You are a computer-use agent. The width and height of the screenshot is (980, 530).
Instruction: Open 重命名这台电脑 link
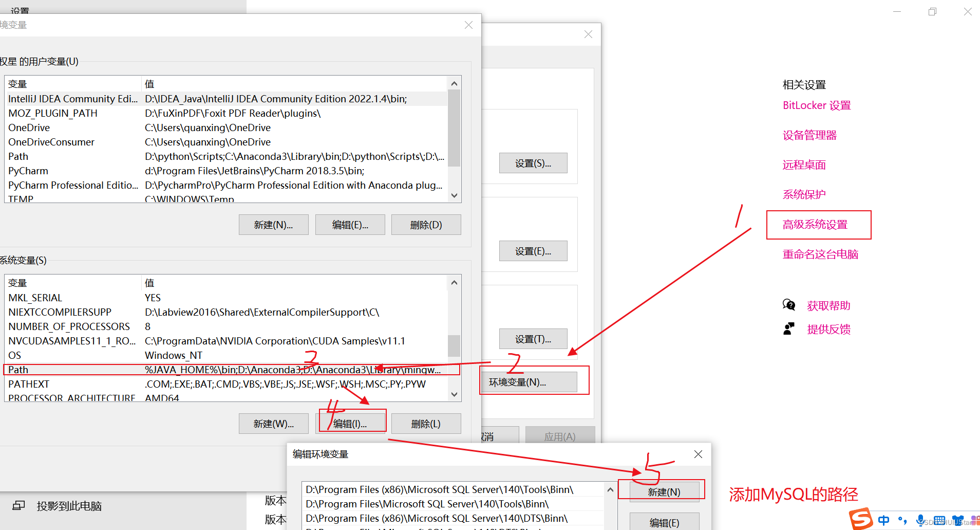pyautogui.click(x=820, y=254)
